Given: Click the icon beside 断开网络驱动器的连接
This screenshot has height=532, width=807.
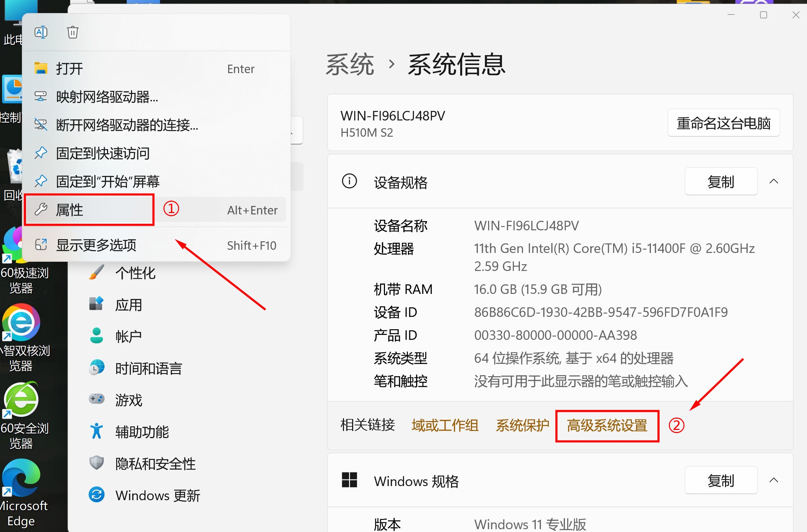Looking at the screenshot, I should coord(41,124).
